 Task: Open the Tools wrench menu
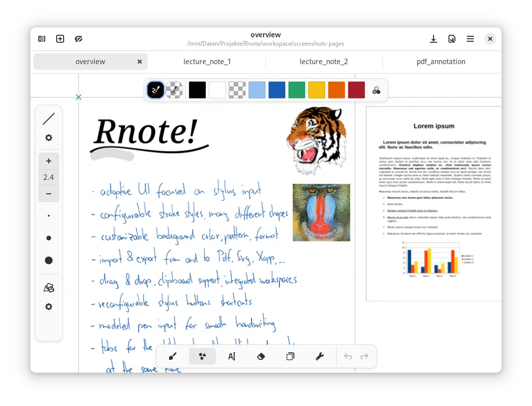(320, 356)
